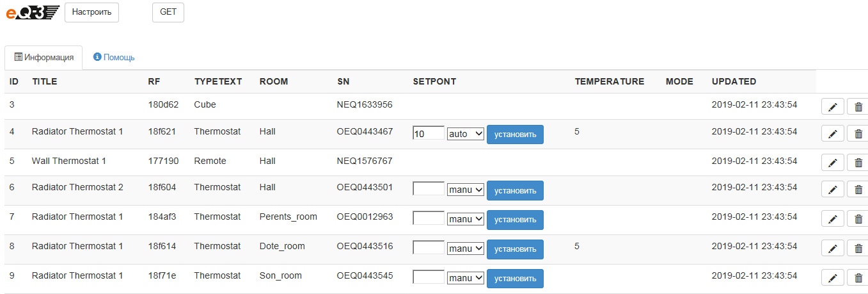868x294 pixels.
Task: Expand the manu dropdown for Son_room
Action: coord(466,278)
